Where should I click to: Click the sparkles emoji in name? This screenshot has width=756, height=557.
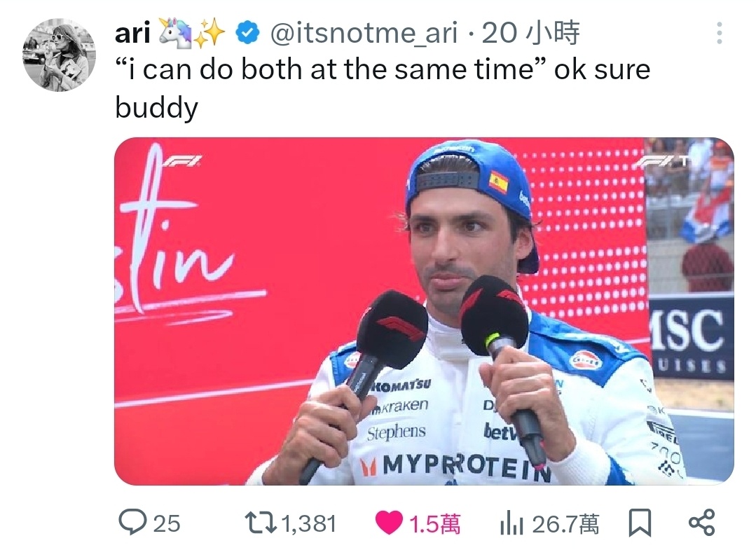(209, 33)
